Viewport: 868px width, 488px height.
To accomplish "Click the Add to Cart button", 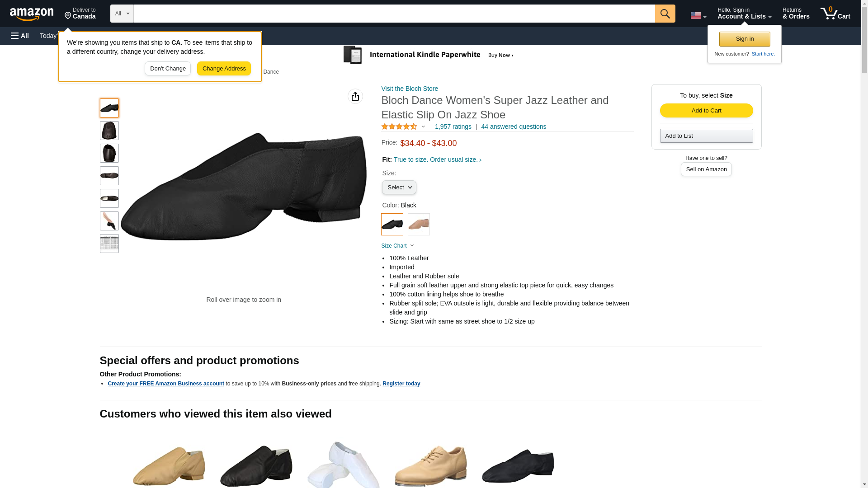I will (x=706, y=111).
